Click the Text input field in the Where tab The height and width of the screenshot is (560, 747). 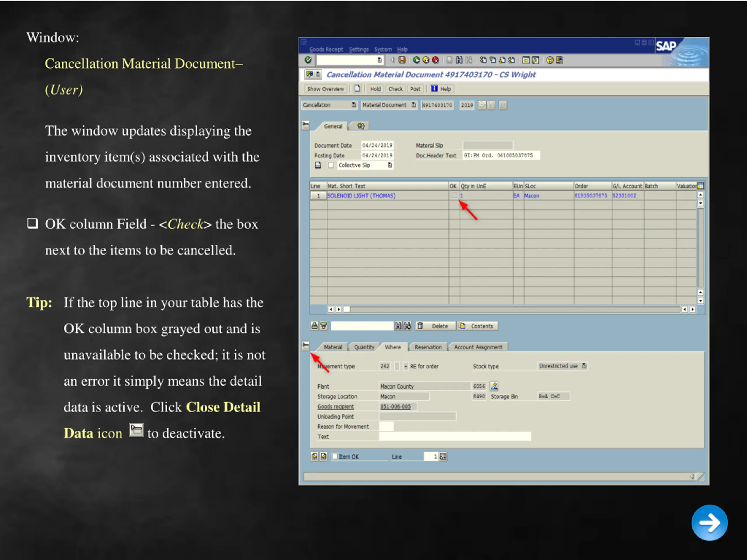point(455,436)
